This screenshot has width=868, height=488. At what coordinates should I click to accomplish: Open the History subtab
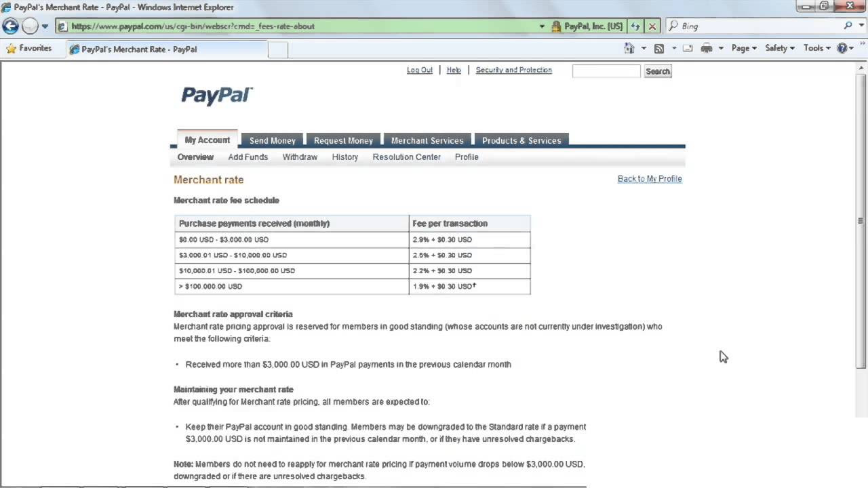345,157
